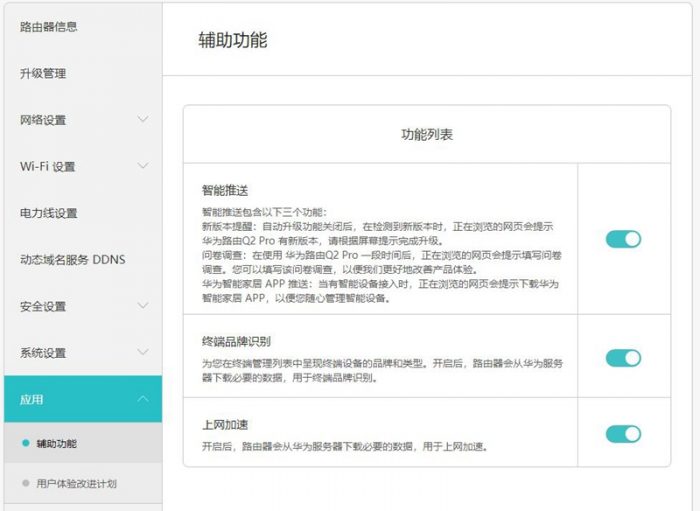Go to 电力线设置 page

click(x=48, y=213)
